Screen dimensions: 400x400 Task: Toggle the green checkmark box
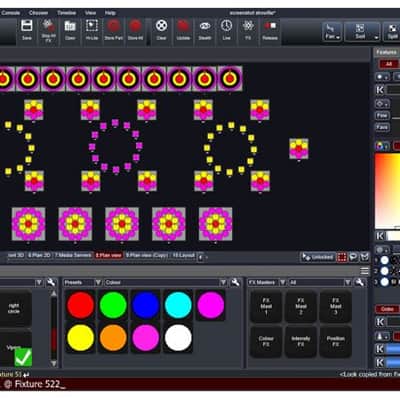coord(23,357)
